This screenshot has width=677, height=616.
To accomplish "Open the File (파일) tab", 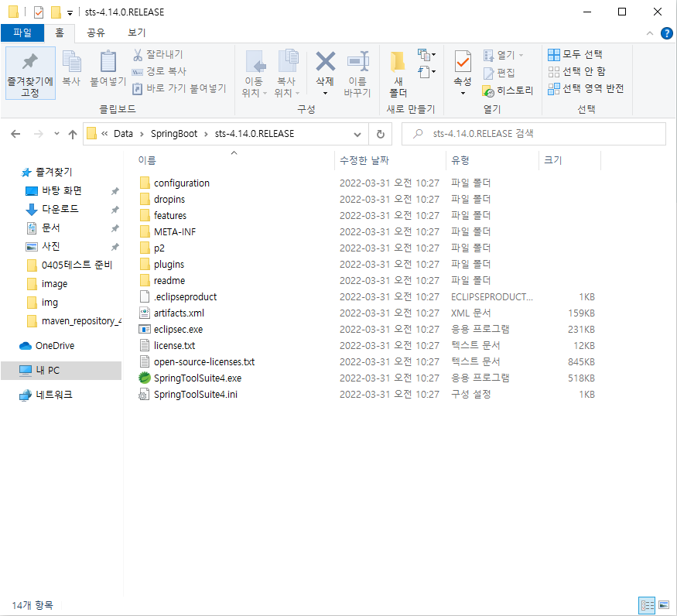I will click(22, 33).
